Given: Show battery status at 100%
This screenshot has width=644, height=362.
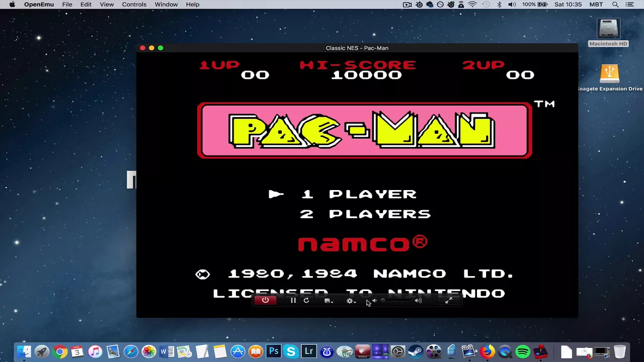Looking at the screenshot, I should (534, 5).
